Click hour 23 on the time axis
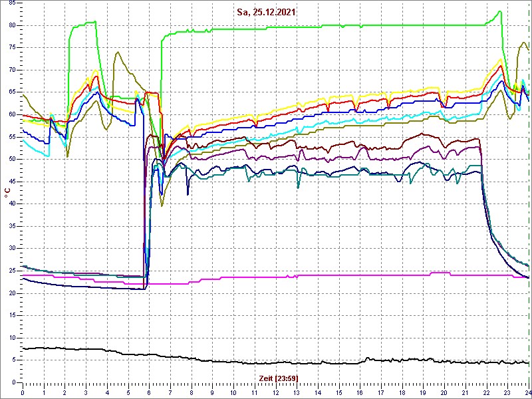 click(507, 392)
